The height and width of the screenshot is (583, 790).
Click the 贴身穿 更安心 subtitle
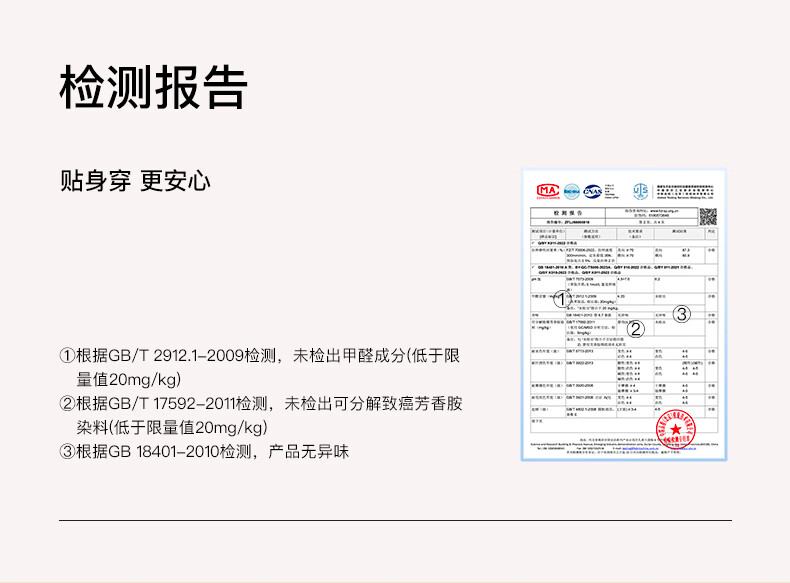tap(135, 180)
